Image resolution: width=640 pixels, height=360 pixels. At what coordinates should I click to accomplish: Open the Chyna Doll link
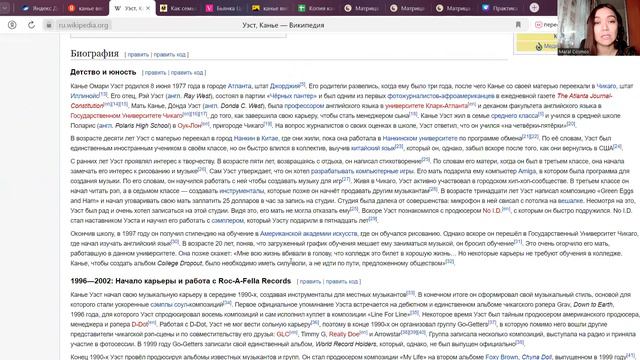(x=536, y=357)
